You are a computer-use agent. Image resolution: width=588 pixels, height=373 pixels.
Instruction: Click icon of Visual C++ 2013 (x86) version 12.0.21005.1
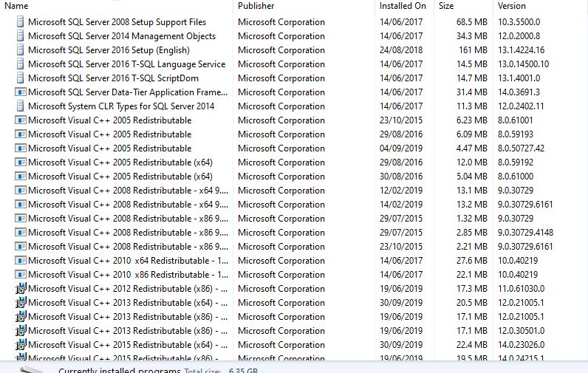(21, 316)
